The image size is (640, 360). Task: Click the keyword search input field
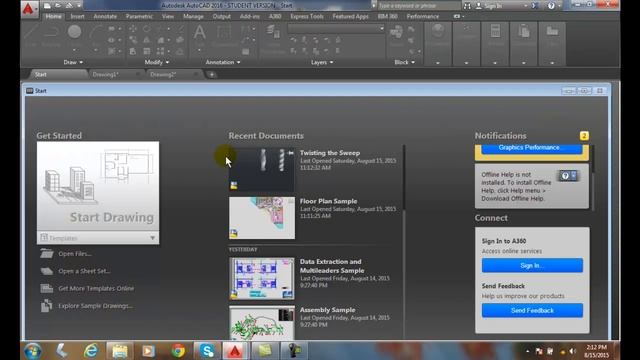pyautogui.click(x=419, y=6)
